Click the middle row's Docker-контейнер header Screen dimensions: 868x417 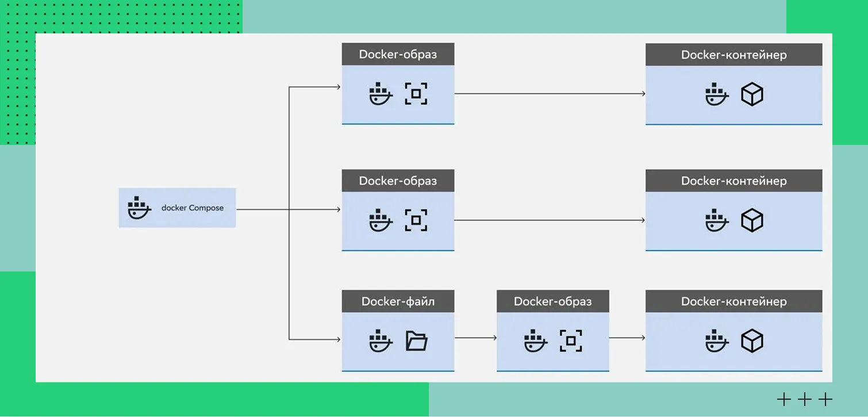[x=733, y=181]
